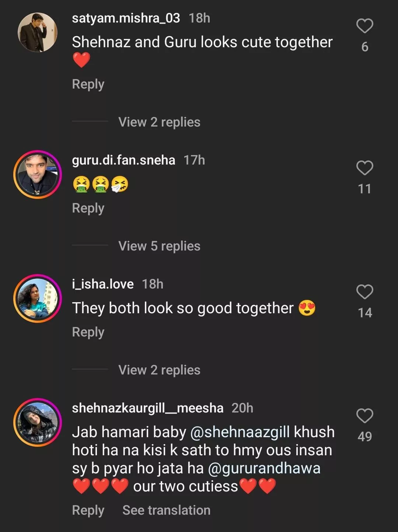Reply to i_isha.love's comment
Screen dimensions: 398x532
[88, 332]
